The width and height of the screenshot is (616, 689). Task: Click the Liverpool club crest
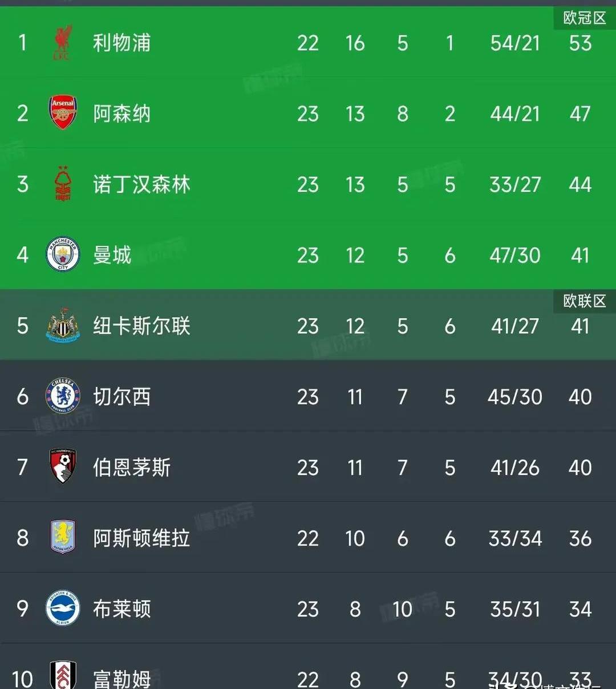click(62, 43)
